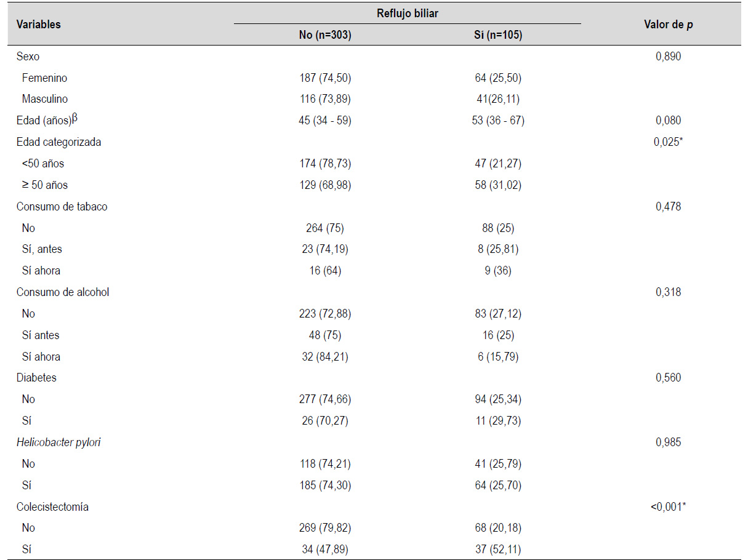Image resolution: width=748 pixels, height=560 pixels.
Task: Select the "Femenino" row label
Action: [x=44, y=78]
